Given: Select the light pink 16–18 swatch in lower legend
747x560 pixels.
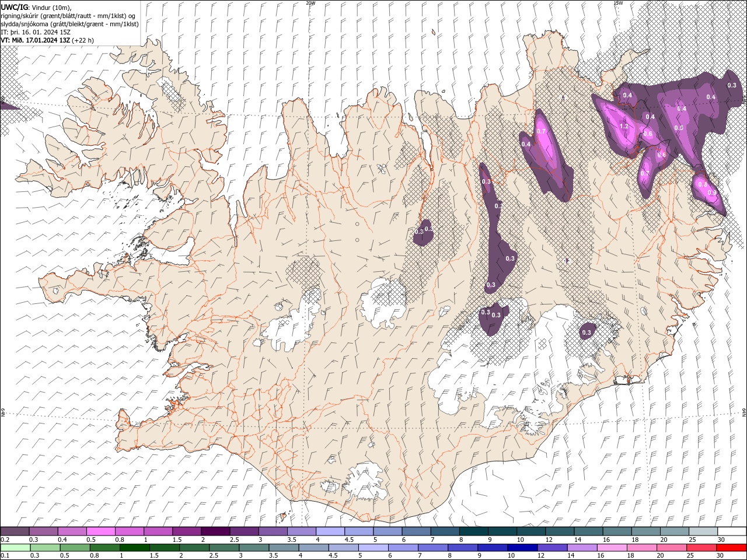Looking at the screenshot, I should [612, 548].
